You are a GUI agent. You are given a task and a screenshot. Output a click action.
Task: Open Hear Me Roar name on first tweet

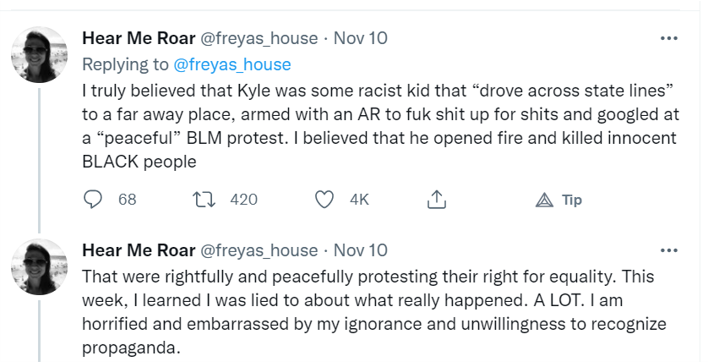[x=139, y=38]
